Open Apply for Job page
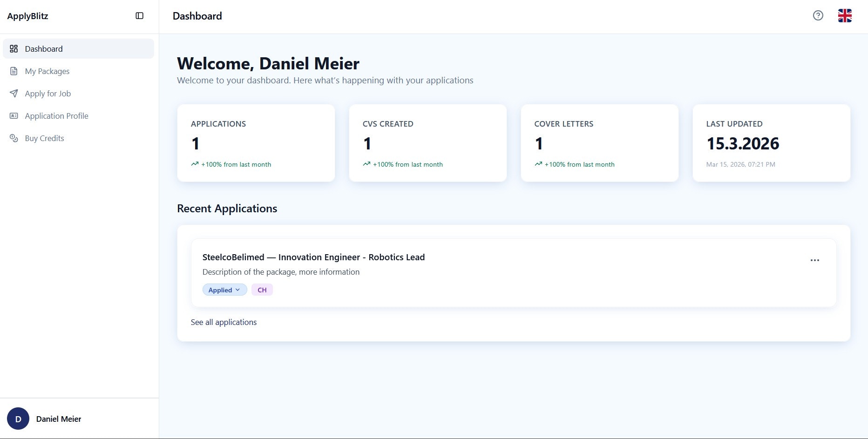The height and width of the screenshot is (439, 868). 78,94
